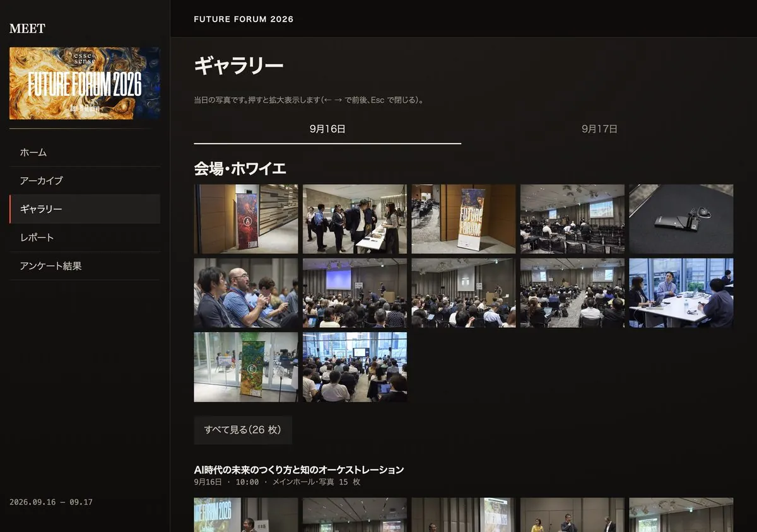Switch to the 9月17日 tab

[599, 129]
